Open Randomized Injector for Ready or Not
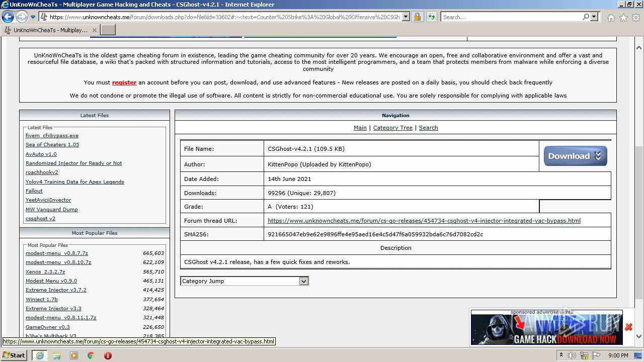The image size is (644, 362). tap(73, 163)
